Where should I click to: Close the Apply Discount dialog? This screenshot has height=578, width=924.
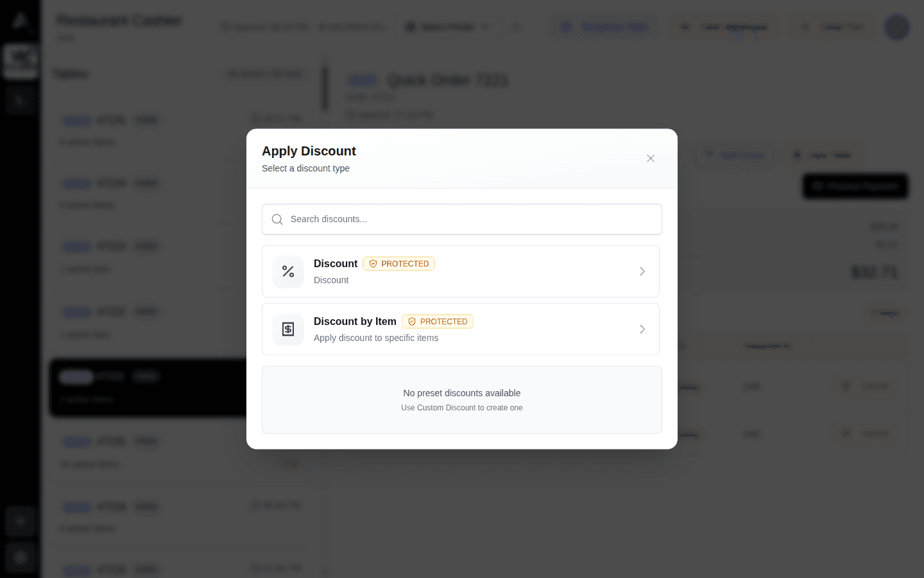coord(651,158)
